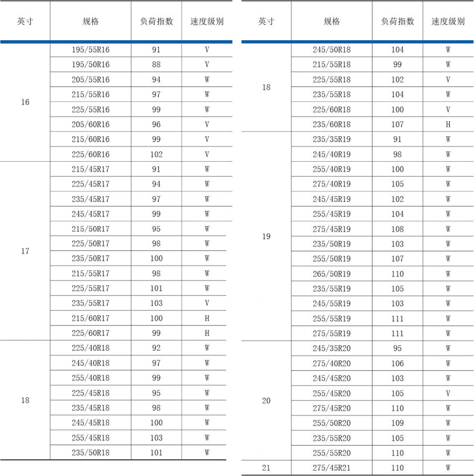Click the 245/35R20 tire size
This screenshot has width=474, height=476.
(331, 348)
